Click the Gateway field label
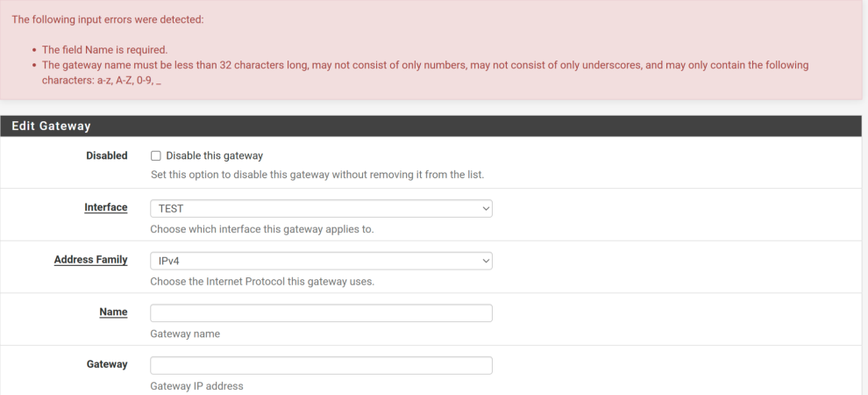This screenshot has height=395, width=868. pos(107,364)
